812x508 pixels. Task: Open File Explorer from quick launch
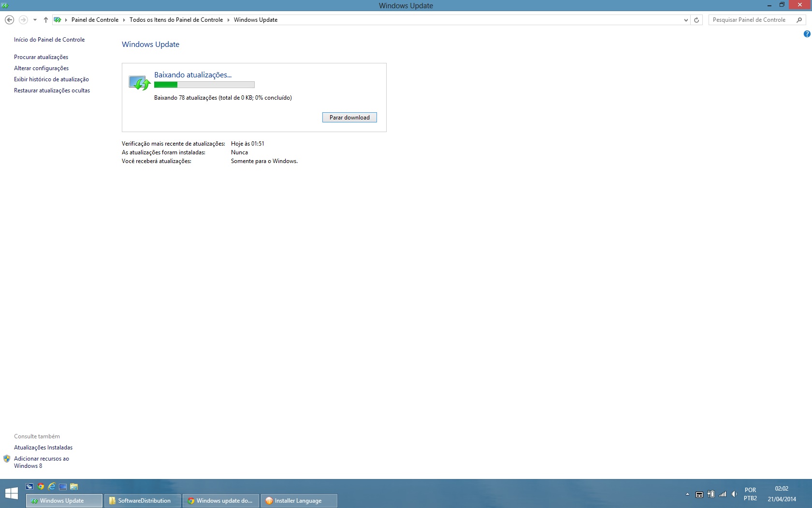74,487
